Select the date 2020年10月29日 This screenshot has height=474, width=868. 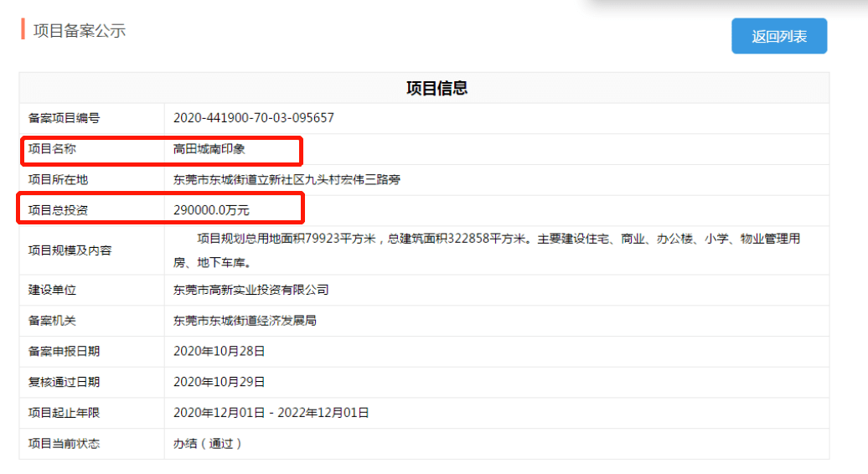220,382
